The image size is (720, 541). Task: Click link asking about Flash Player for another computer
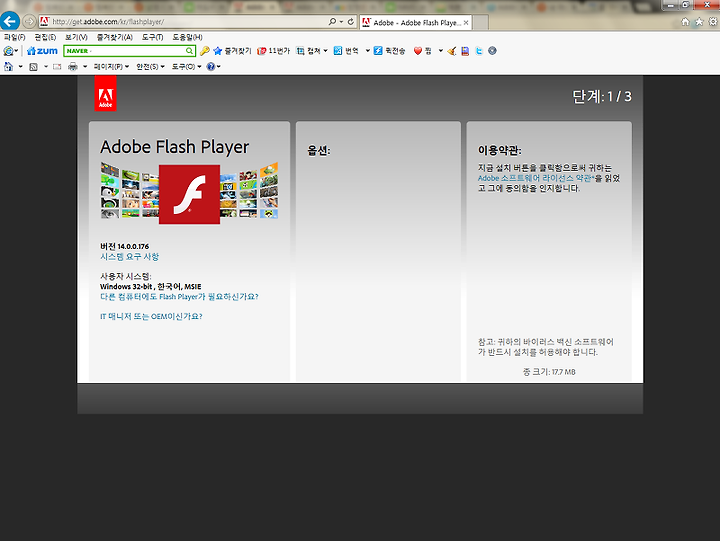pyautogui.click(x=179, y=297)
